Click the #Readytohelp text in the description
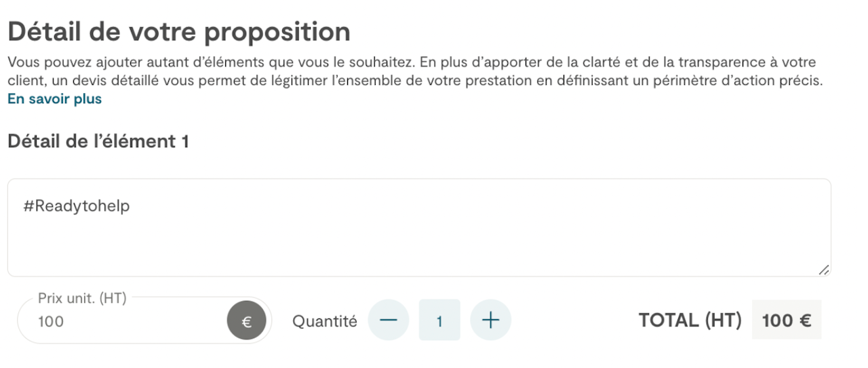Image resolution: width=868 pixels, height=368 pixels. coord(76,206)
